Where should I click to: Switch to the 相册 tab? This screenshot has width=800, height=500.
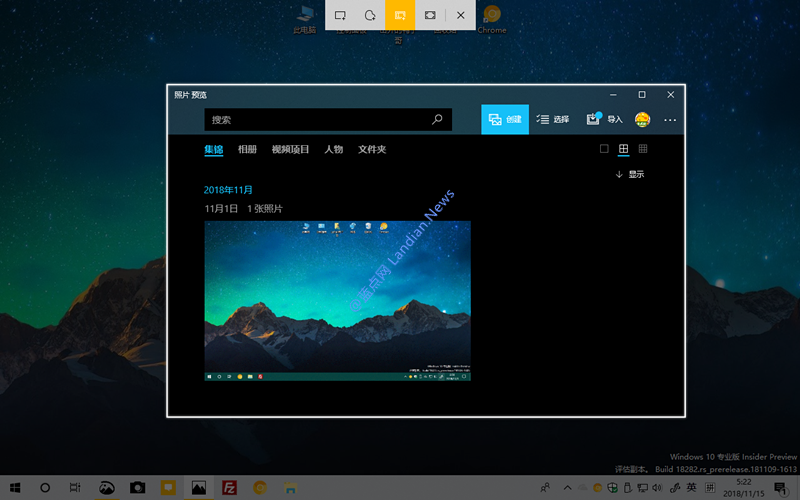[x=247, y=149]
